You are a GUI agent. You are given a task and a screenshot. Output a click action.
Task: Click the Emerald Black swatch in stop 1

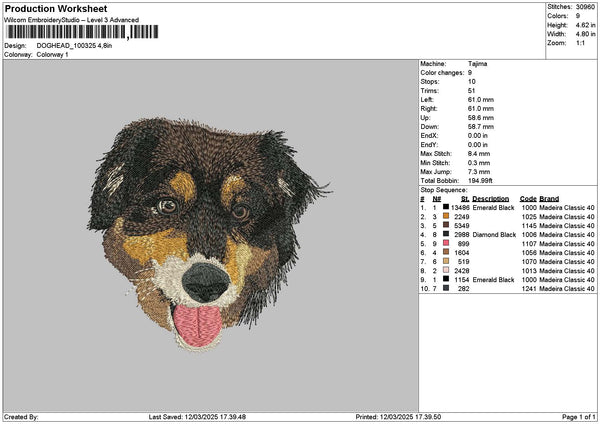pyautogui.click(x=445, y=207)
